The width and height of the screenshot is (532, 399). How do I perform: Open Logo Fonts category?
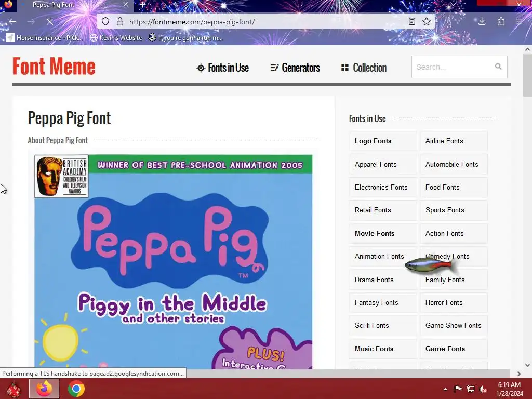coord(383,141)
